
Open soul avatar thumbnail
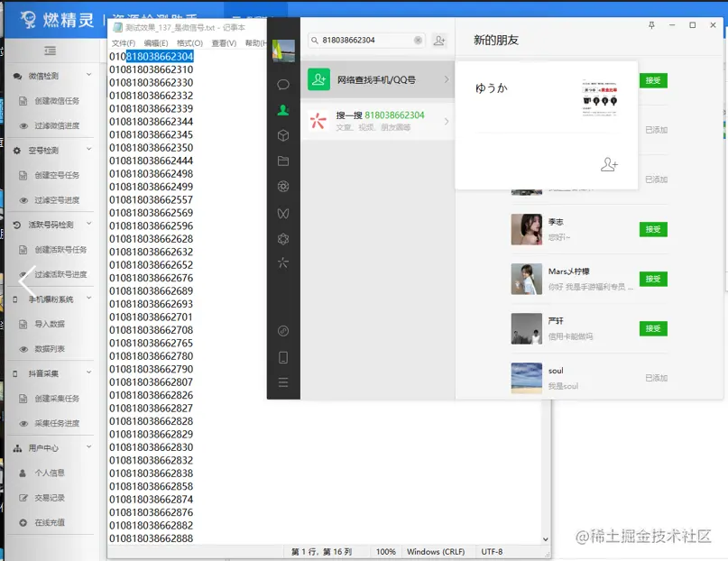coord(527,378)
